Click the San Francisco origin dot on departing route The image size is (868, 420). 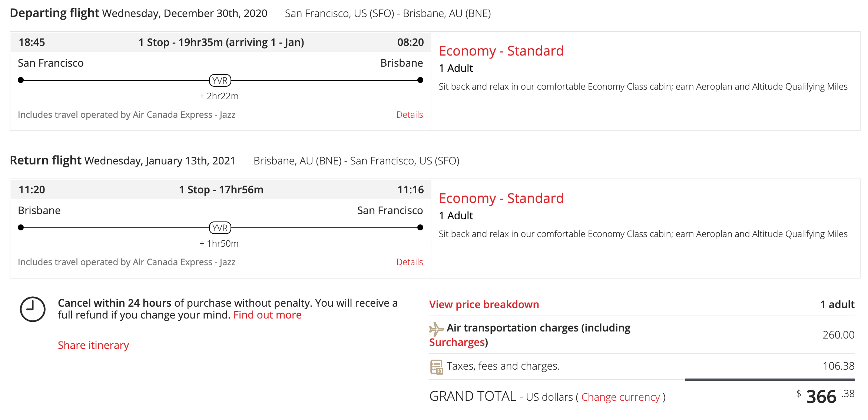21,80
